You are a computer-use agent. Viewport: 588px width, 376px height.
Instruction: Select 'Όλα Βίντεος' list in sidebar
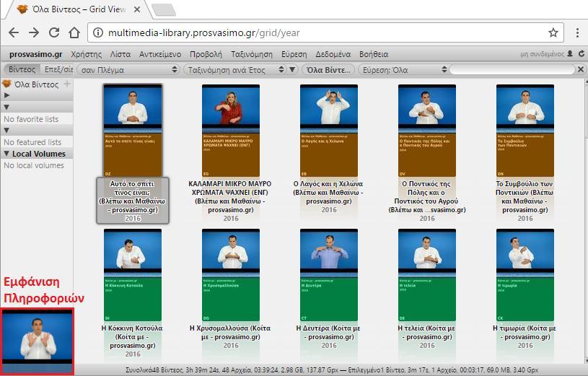click(36, 84)
